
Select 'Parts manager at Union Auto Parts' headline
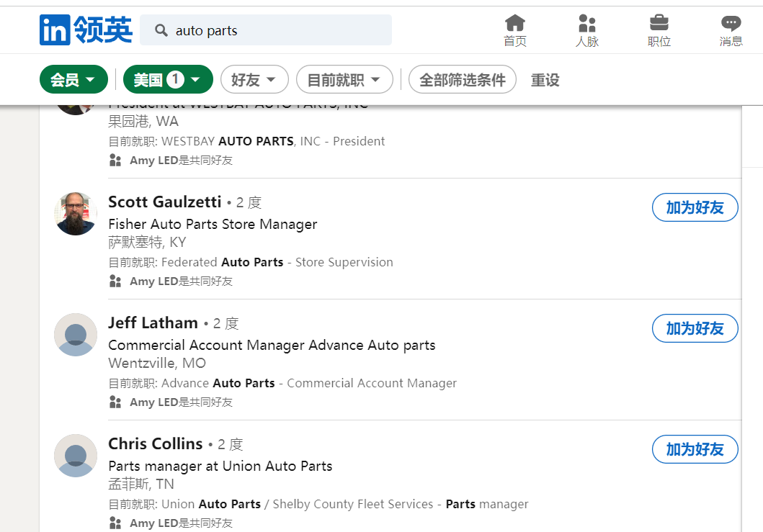(x=220, y=466)
